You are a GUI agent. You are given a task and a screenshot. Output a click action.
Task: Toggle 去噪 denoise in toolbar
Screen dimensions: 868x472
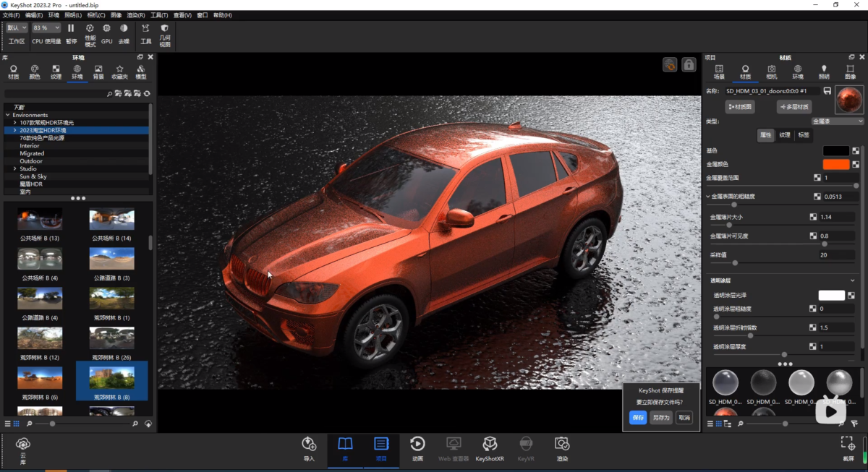click(x=124, y=33)
